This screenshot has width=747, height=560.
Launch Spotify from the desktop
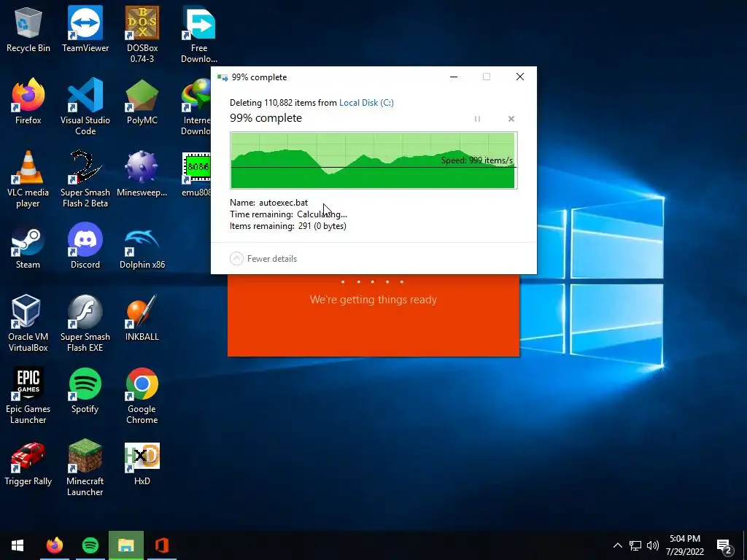coord(85,391)
